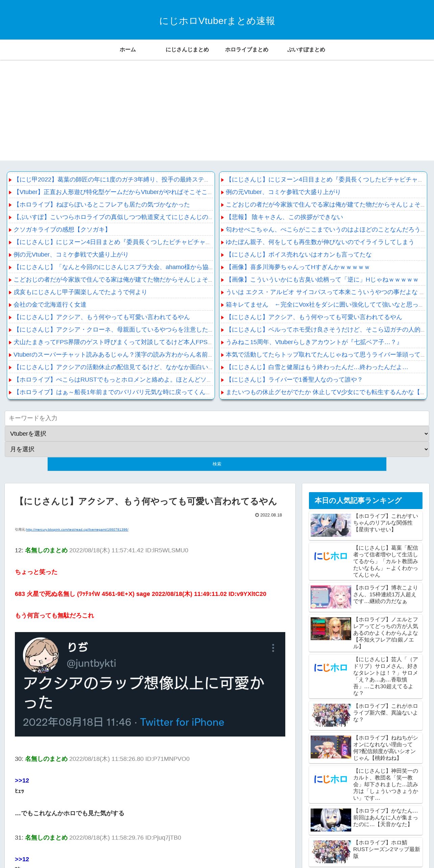The width and height of the screenshot is (434, 868).
Task: Expand the 月を選択 dropdown
Action: click(217, 449)
